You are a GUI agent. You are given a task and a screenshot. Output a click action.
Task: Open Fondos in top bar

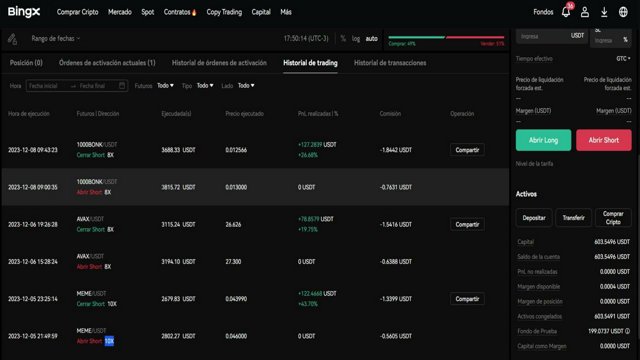point(543,12)
